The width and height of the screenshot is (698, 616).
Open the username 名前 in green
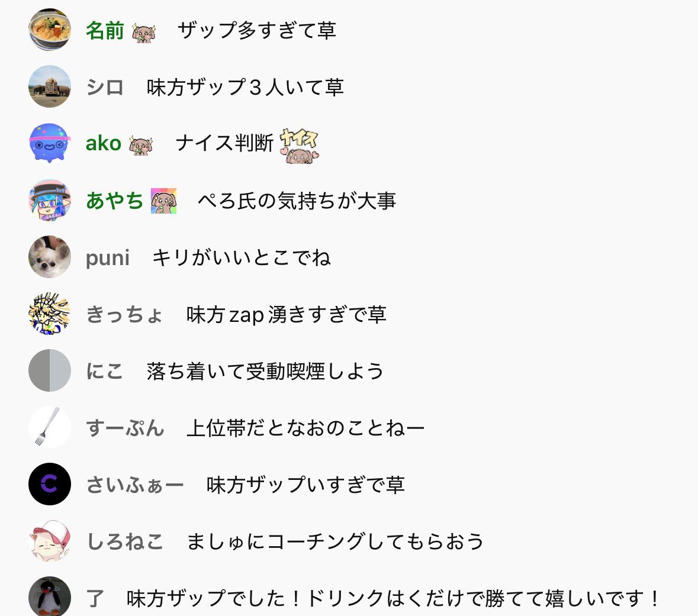click(105, 31)
